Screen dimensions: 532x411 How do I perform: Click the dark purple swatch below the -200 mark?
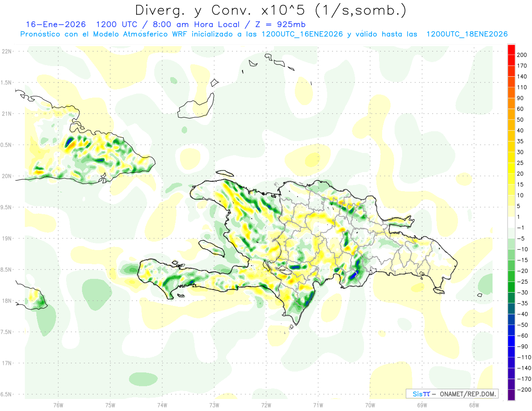[511, 395]
